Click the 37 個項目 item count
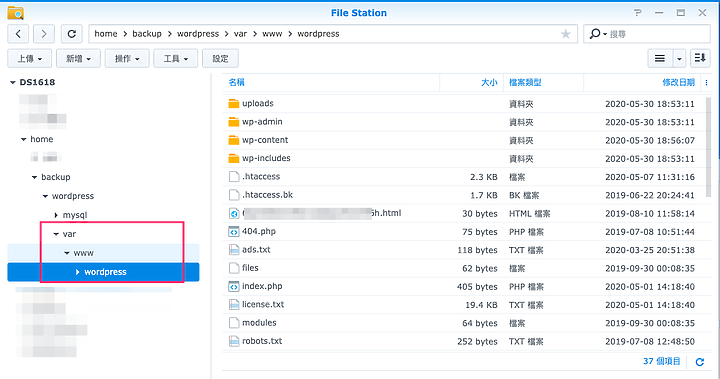 pyautogui.click(x=662, y=362)
